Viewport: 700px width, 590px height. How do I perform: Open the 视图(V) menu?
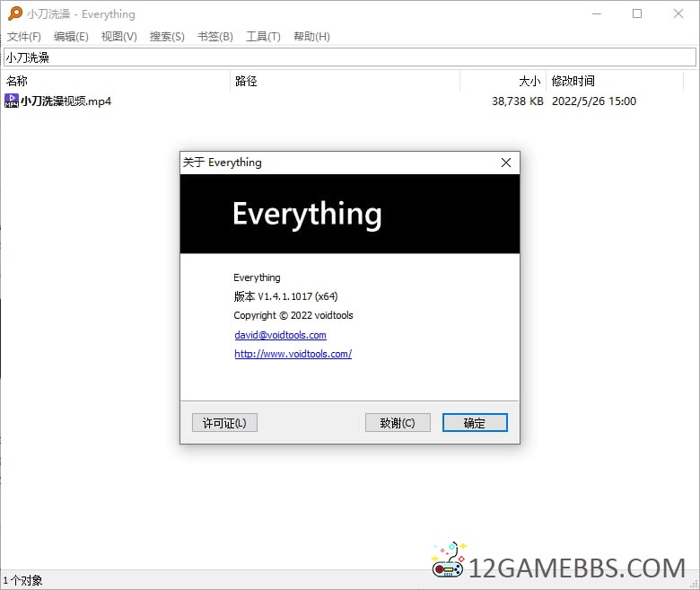(119, 37)
